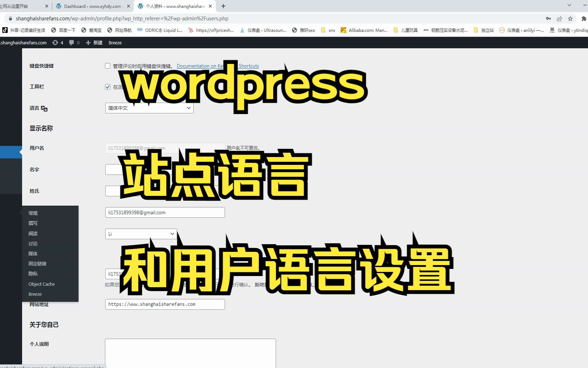588x368 pixels.
Task: Open 网址导航 bookmark
Action: [119, 30]
